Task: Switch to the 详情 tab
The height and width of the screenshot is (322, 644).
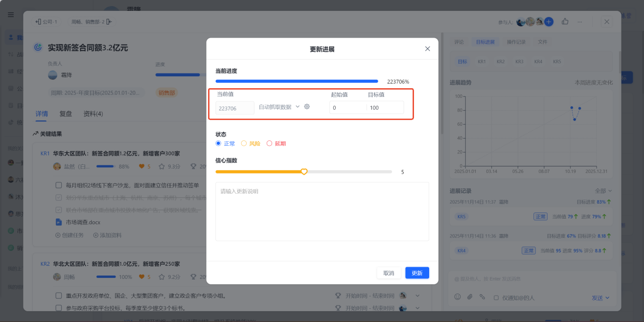Action: pos(42,114)
